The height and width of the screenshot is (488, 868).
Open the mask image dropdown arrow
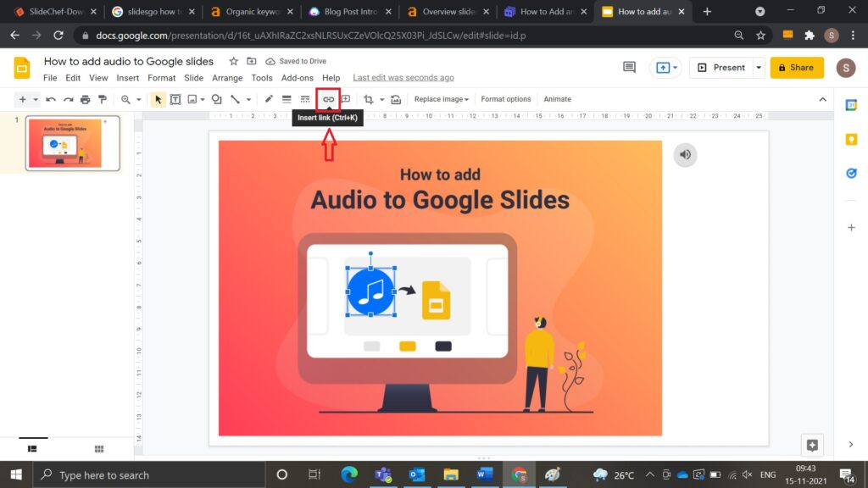point(381,100)
